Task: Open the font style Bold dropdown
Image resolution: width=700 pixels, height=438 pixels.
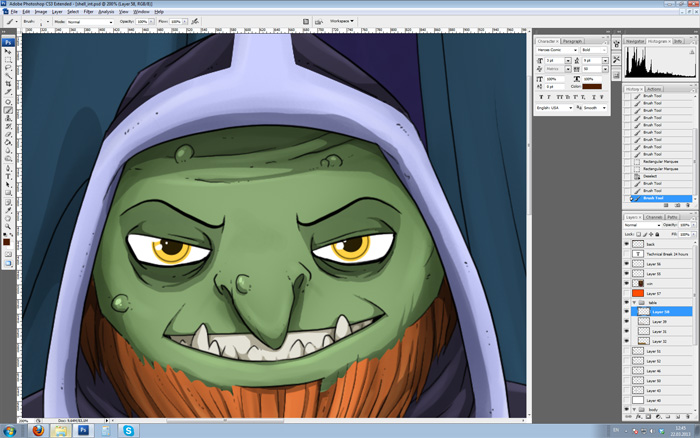Action: coord(604,50)
